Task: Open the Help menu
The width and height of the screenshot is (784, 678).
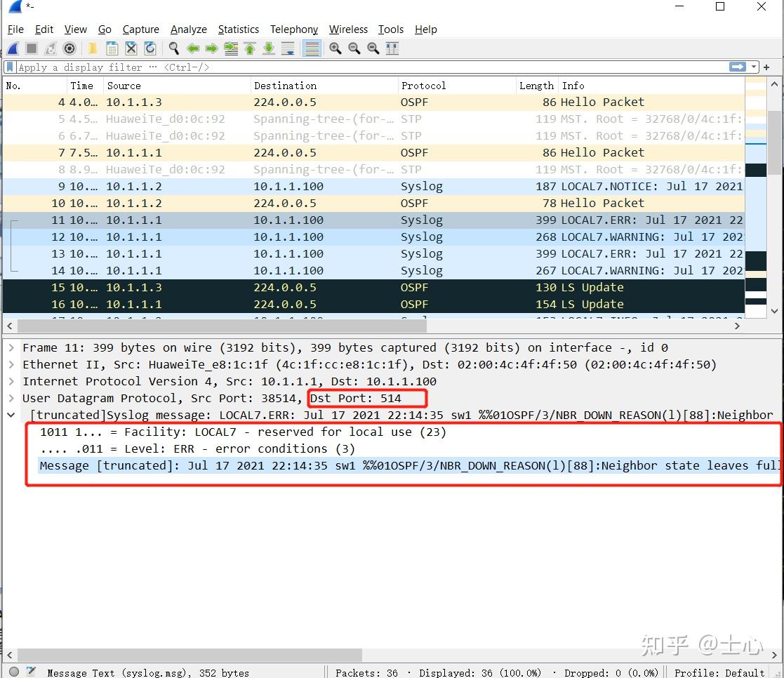Action: 425,29
